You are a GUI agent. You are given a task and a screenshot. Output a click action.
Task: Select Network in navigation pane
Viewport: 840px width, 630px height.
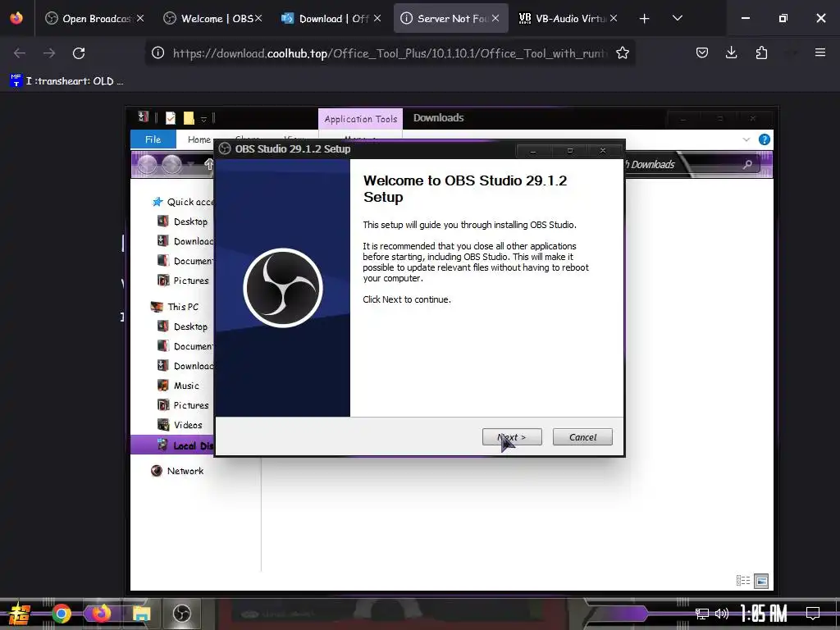[177, 471]
